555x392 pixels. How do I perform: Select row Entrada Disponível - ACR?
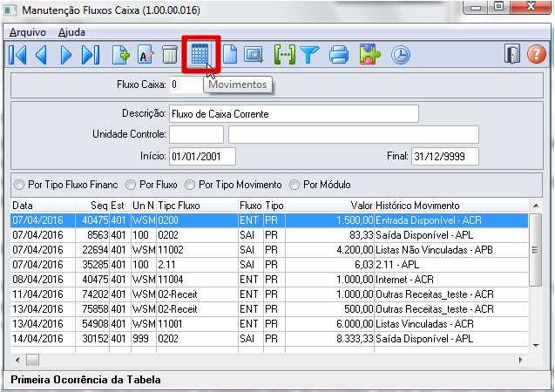click(x=269, y=220)
